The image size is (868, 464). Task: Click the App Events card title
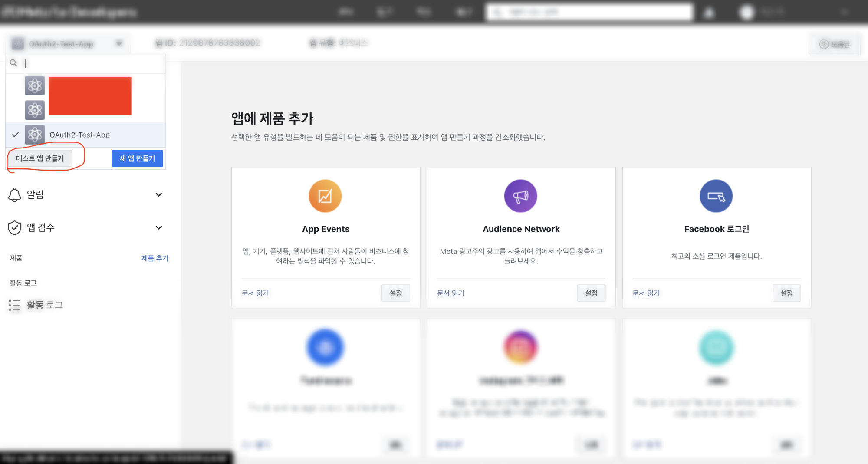(326, 229)
